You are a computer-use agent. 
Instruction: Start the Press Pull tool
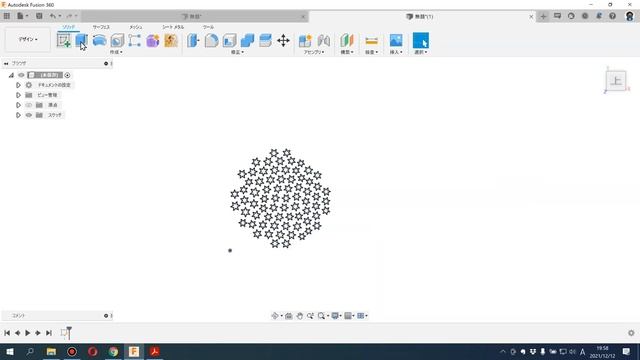pos(193,40)
